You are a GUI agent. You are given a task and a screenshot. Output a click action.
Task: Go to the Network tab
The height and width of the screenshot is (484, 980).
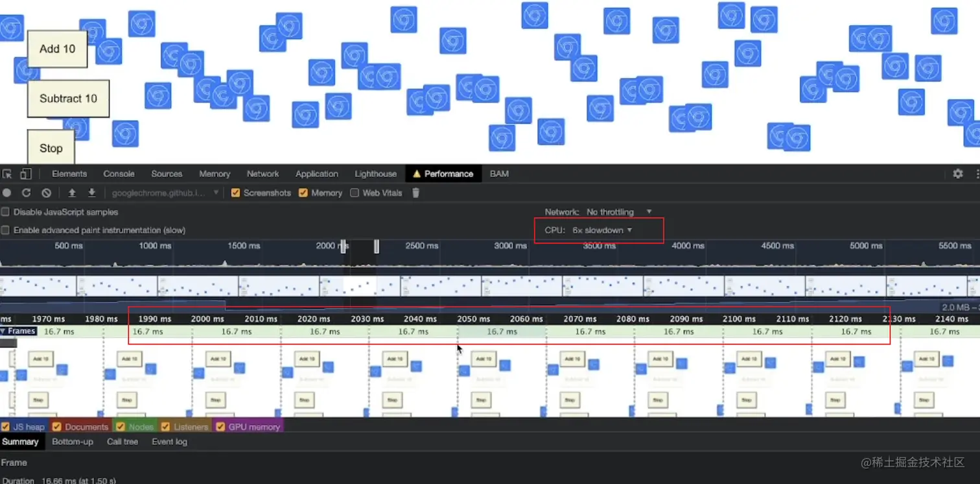262,174
